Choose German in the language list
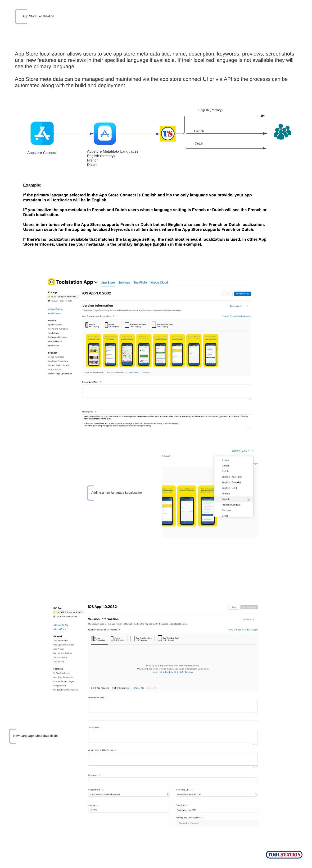312x868 pixels. coord(226,510)
